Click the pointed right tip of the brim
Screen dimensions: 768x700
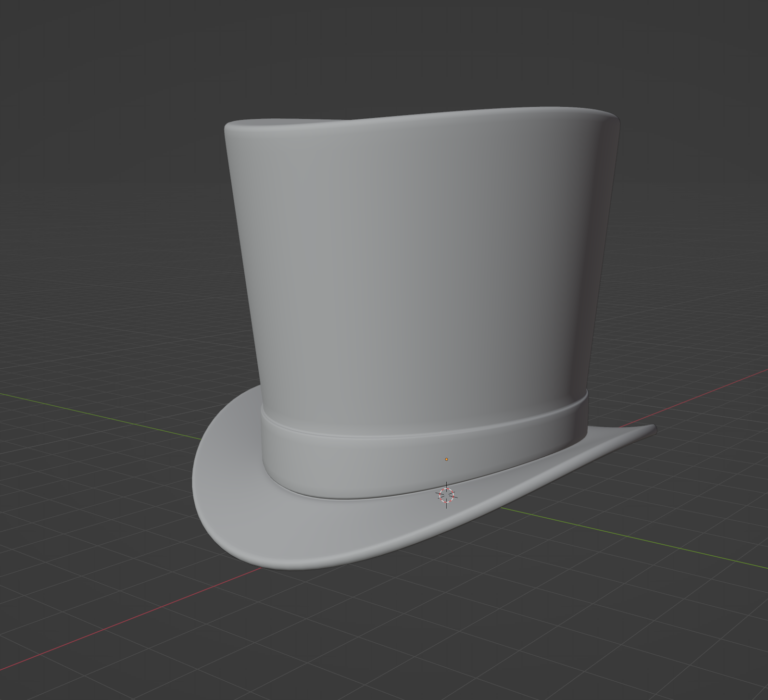[x=649, y=429]
